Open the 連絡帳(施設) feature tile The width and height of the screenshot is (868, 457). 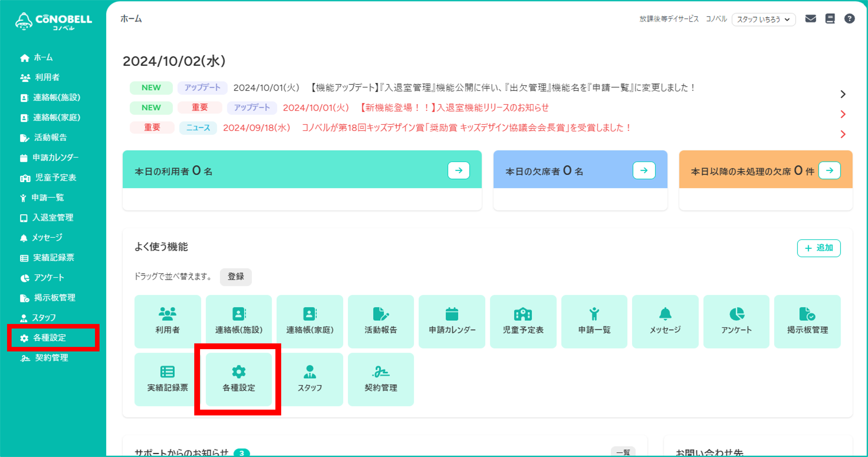[239, 321]
